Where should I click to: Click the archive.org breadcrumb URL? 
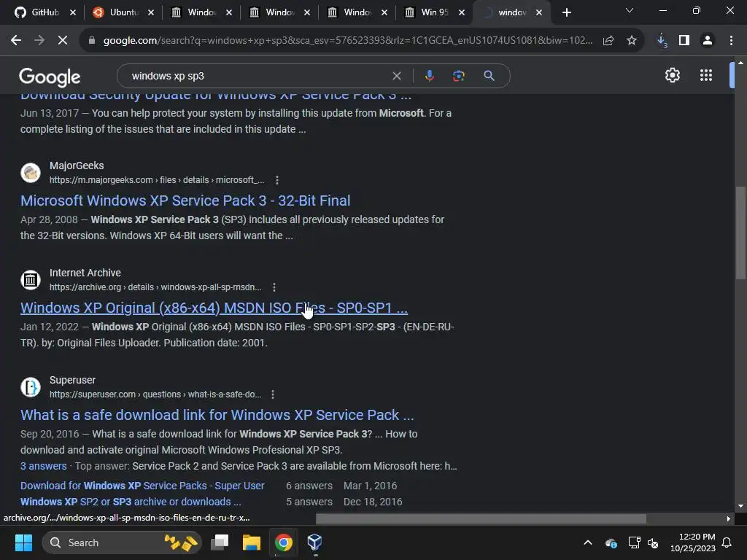tap(155, 287)
